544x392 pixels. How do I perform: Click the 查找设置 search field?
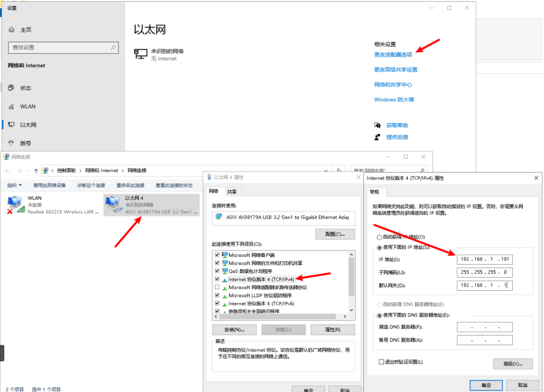click(x=63, y=48)
